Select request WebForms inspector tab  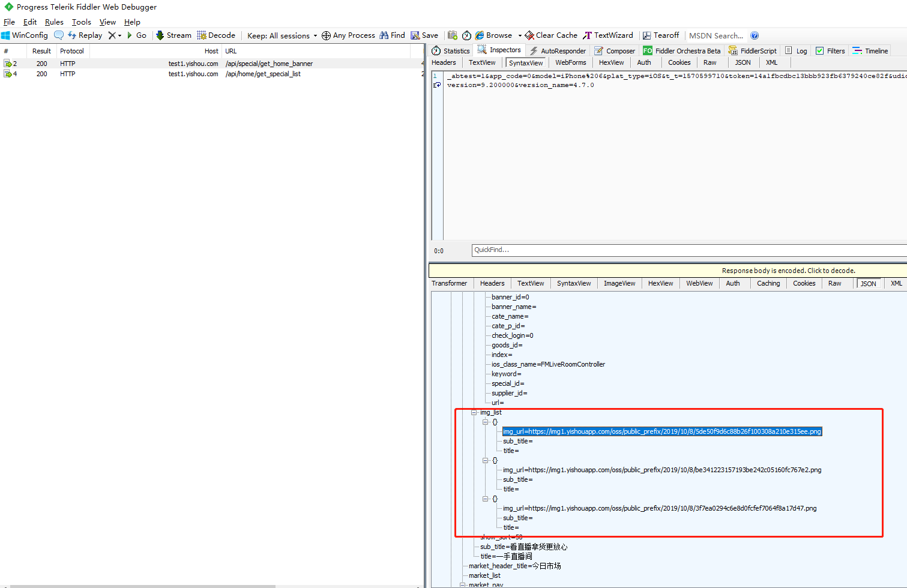pyautogui.click(x=570, y=62)
